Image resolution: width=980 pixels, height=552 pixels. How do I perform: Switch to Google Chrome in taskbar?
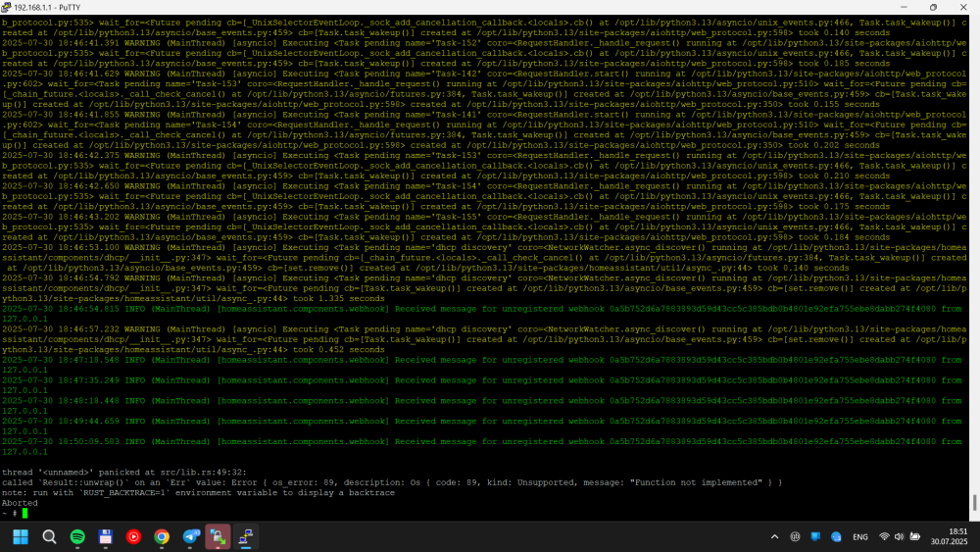(x=162, y=537)
